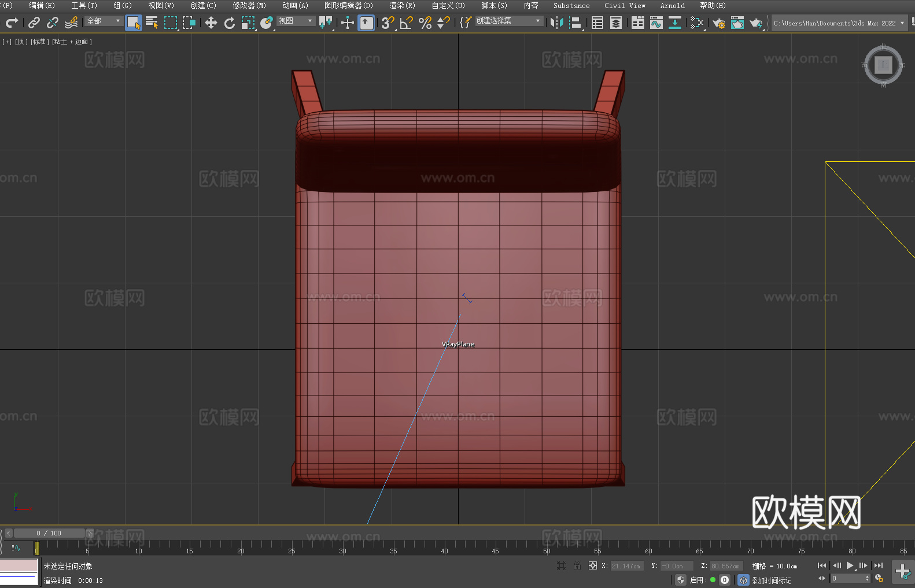Select the Rotate transform tool
Viewport: 915px width, 588px height.
click(x=230, y=23)
